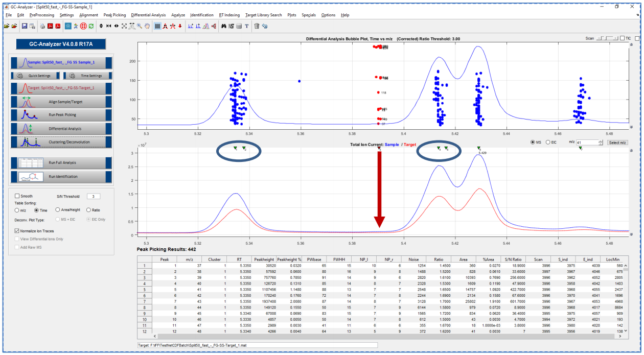Open the RT Indexing menu
Viewport: 644px width, 355px height.
coord(229,15)
